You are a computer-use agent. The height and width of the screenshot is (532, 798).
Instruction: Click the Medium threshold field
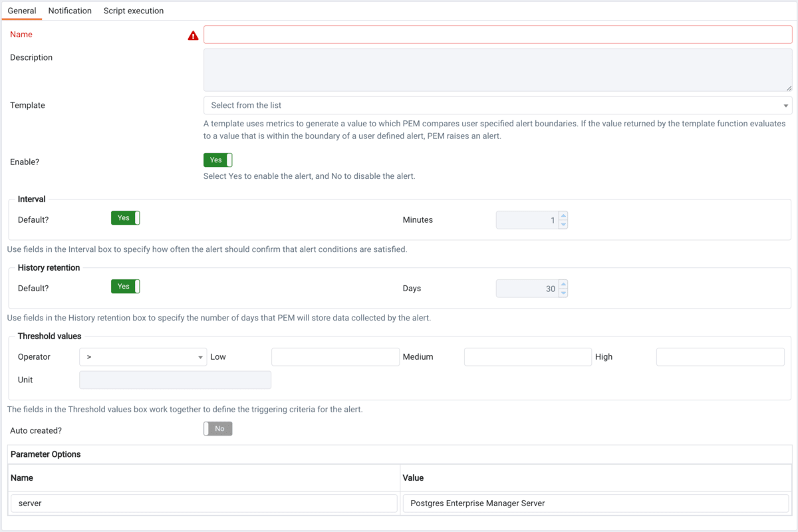tap(528, 357)
